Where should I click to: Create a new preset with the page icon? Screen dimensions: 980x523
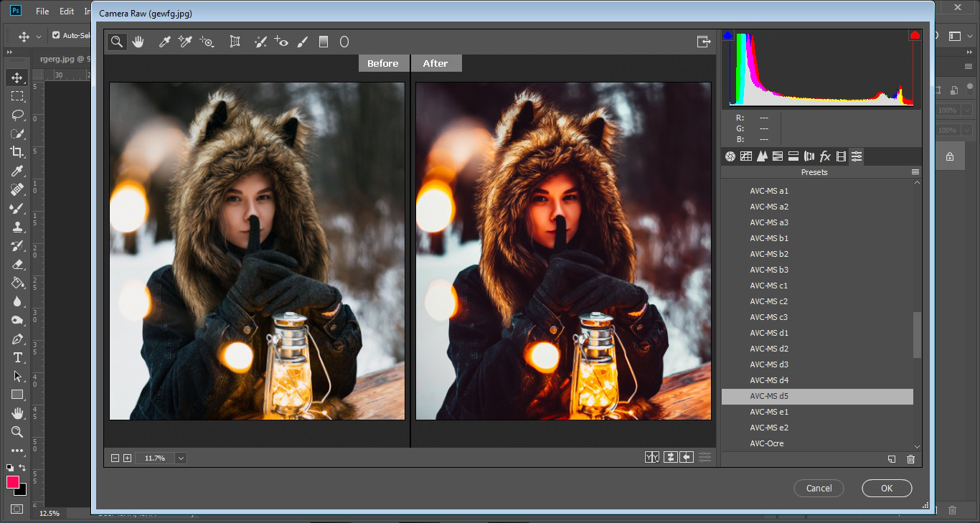(892, 459)
